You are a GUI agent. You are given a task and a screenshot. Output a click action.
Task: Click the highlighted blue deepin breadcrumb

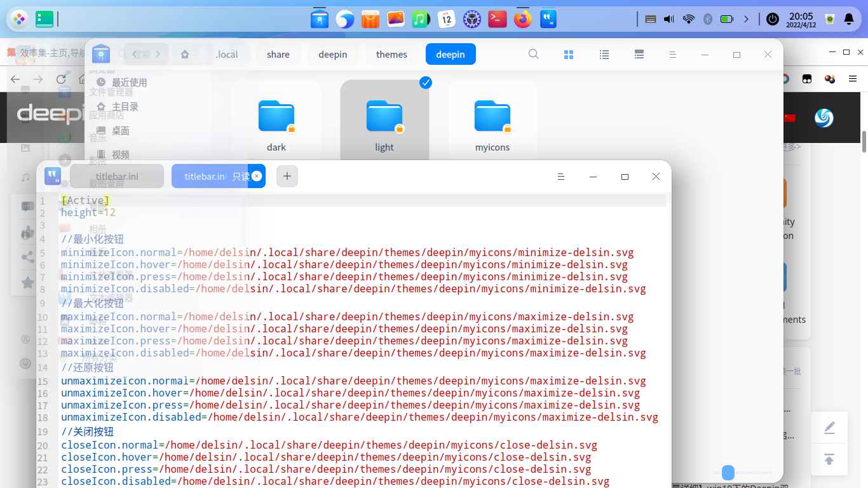coord(451,55)
